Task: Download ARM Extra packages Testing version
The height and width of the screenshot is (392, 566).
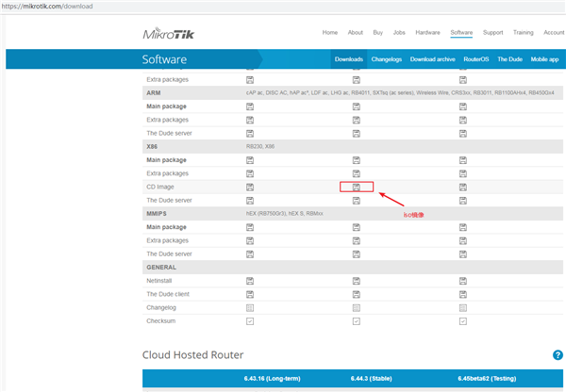Action: 463,120
